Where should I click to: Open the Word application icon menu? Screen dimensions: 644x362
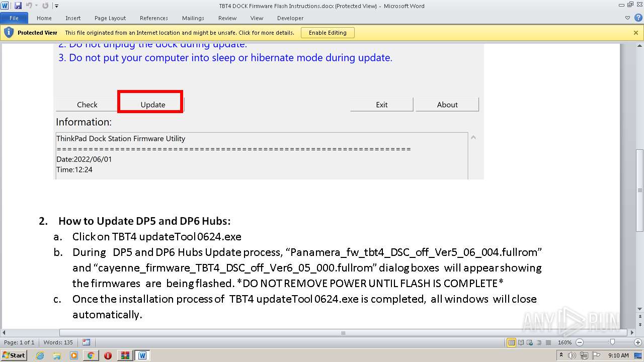[5, 6]
